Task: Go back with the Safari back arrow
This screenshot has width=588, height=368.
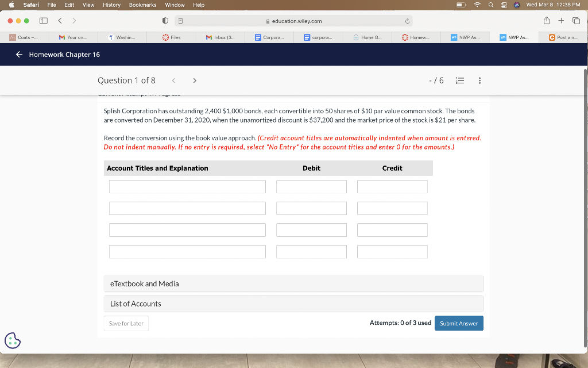Action: click(60, 21)
